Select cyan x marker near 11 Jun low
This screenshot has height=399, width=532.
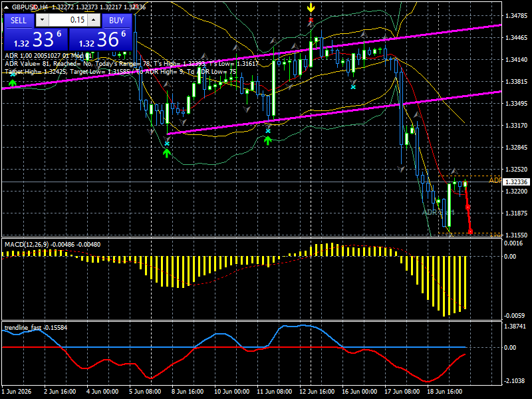tap(268, 131)
